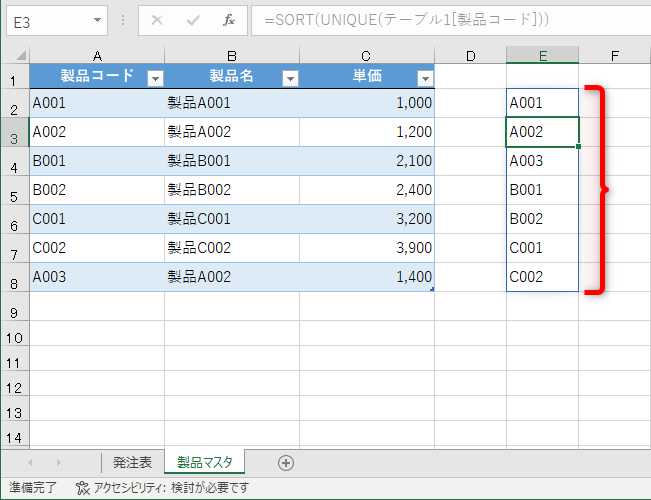The image size is (651, 500).
Task: Click cell A8 containing A003
Action: coord(97,277)
